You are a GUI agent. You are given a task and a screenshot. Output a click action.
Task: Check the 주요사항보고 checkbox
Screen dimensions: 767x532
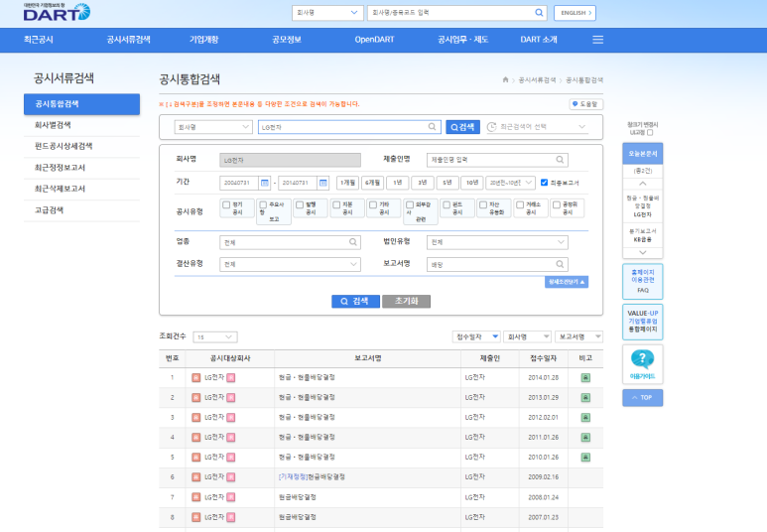click(x=263, y=205)
